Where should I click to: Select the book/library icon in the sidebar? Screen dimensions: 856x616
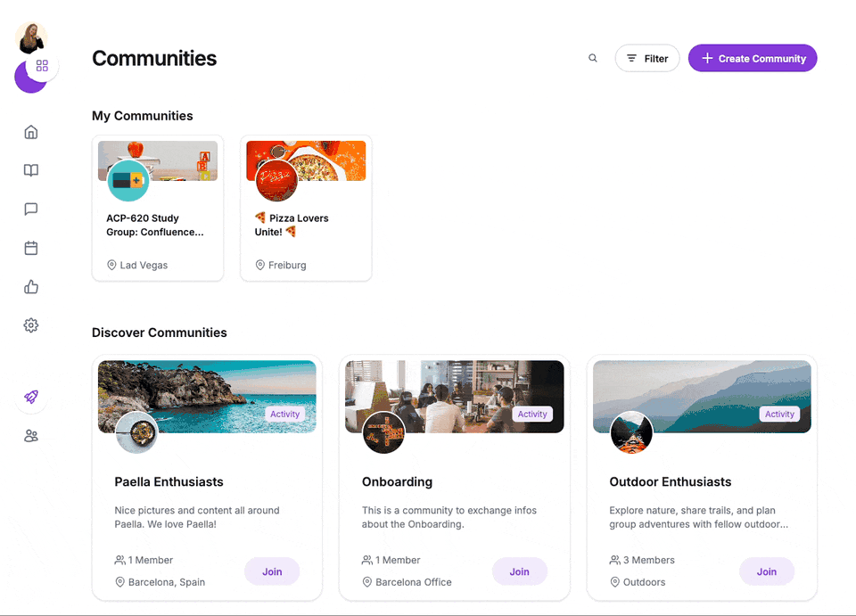30,169
